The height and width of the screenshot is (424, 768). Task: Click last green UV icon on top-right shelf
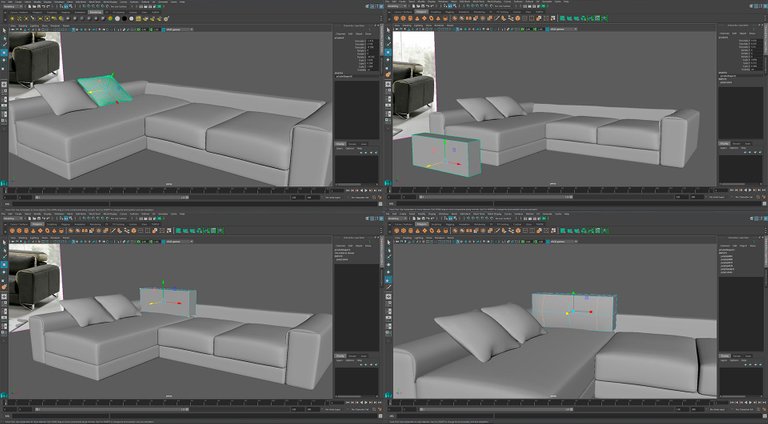605,19
